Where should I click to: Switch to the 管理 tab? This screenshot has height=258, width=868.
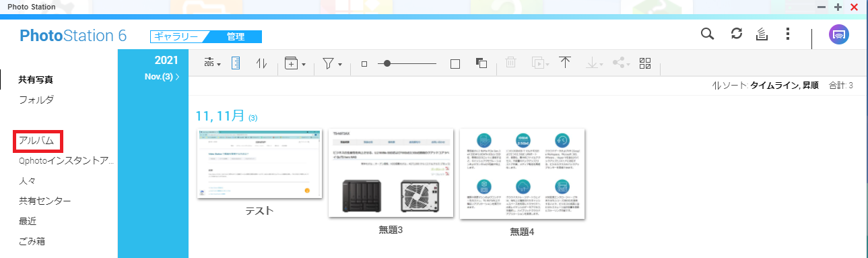point(236,36)
